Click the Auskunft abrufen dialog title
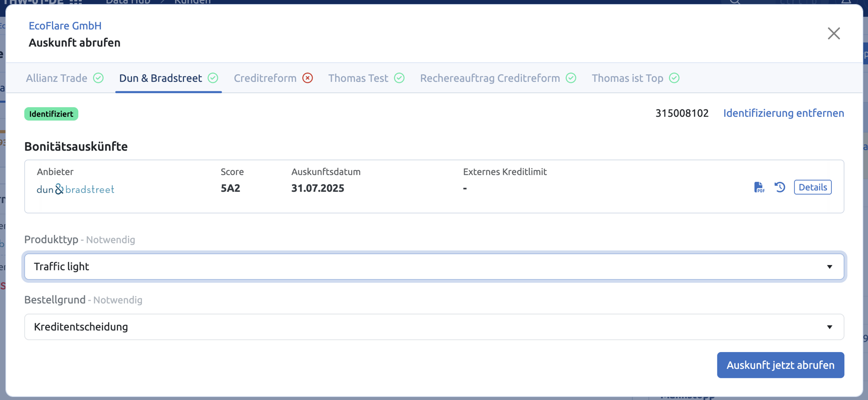868x400 pixels. click(75, 43)
